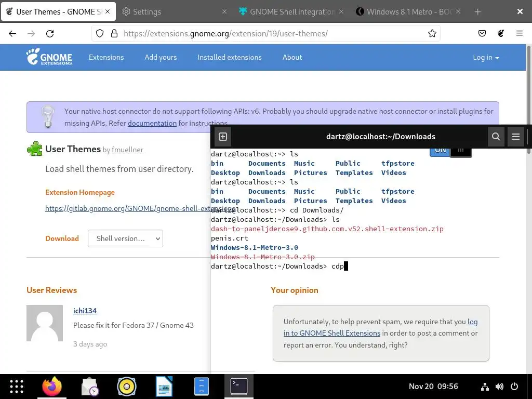The image size is (532, 399).
Task: Open the document writer app in taskbar
Action: [164, 387]
